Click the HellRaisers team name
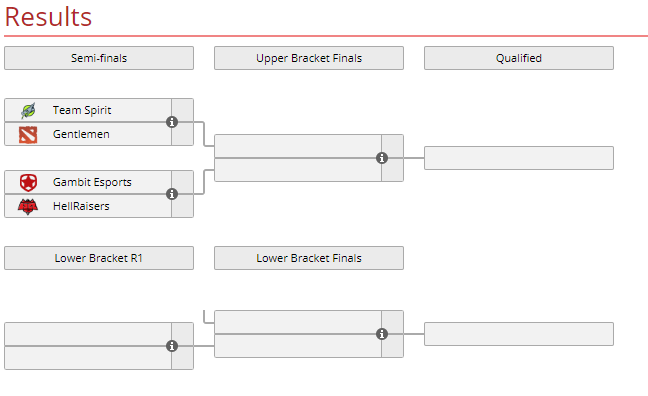 pos(81,206)
